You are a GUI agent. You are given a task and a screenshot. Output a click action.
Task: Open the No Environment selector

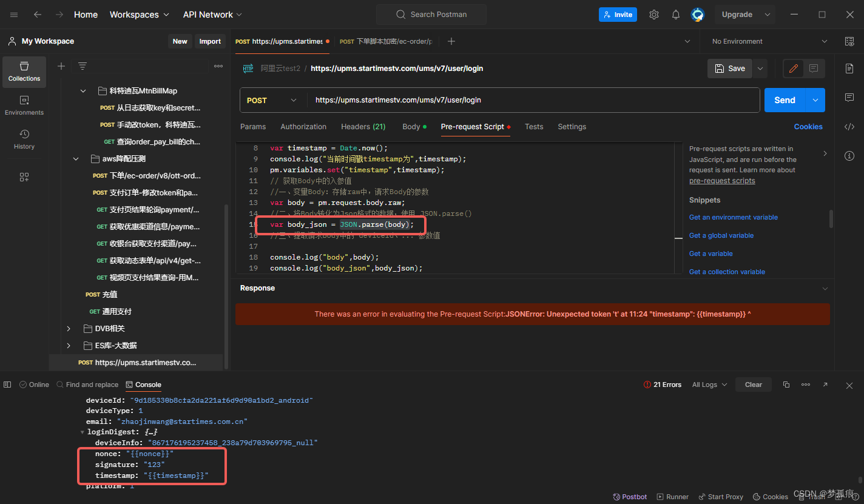coord(769,41)
